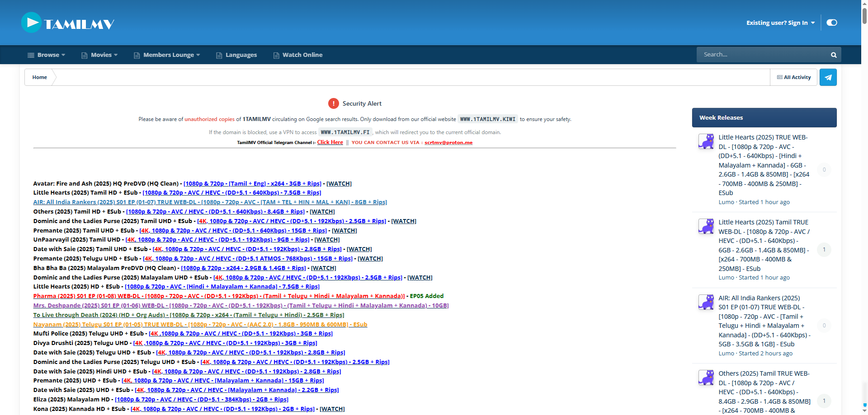Select Watch Online in the navigation bar

point(302,55)
